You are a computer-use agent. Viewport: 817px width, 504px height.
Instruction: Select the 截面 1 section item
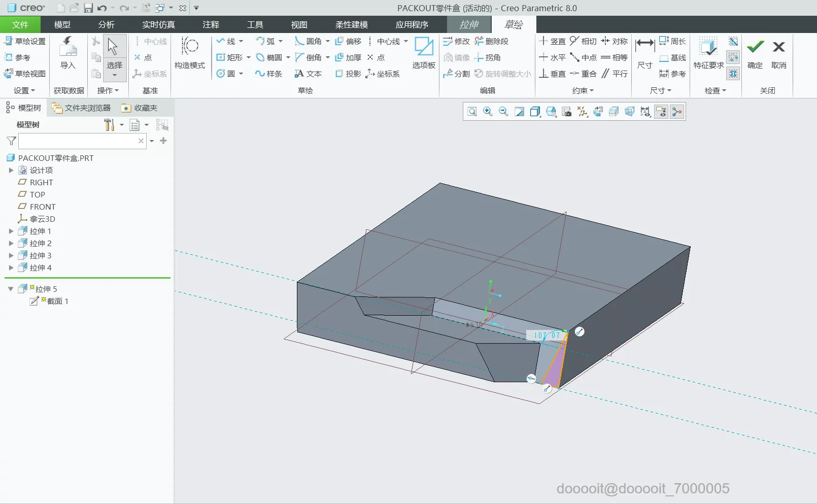pyautogui.click(x=57, y=301)
